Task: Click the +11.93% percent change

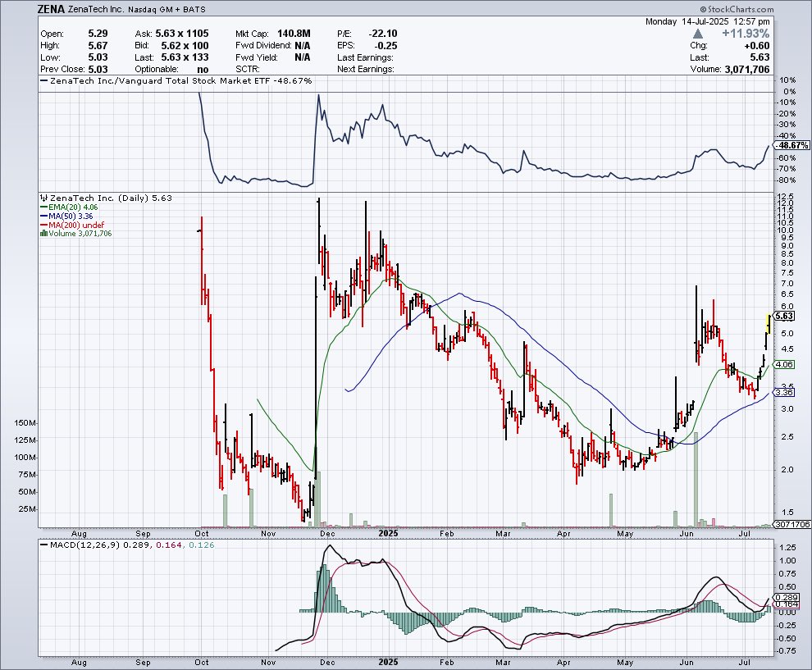Action: 746,34
